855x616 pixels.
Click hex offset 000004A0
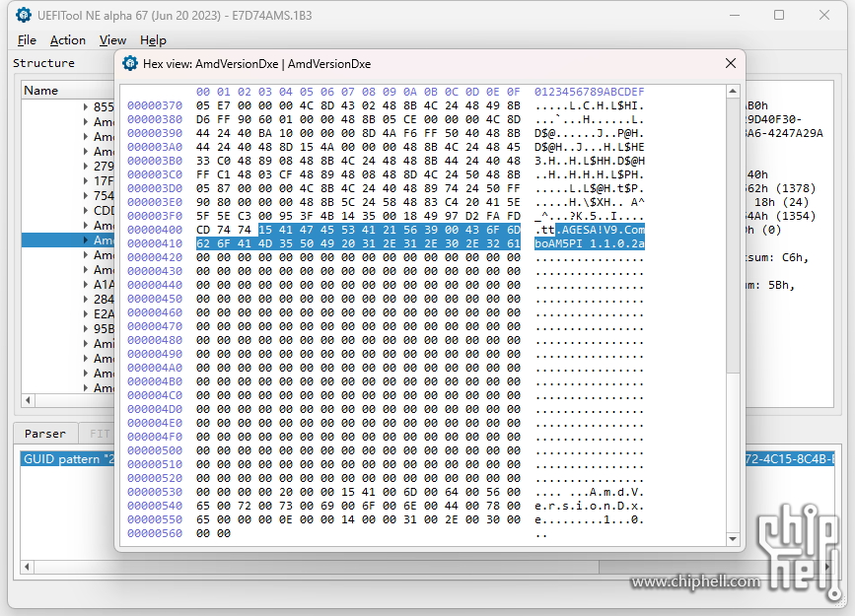tap(155, 368)
